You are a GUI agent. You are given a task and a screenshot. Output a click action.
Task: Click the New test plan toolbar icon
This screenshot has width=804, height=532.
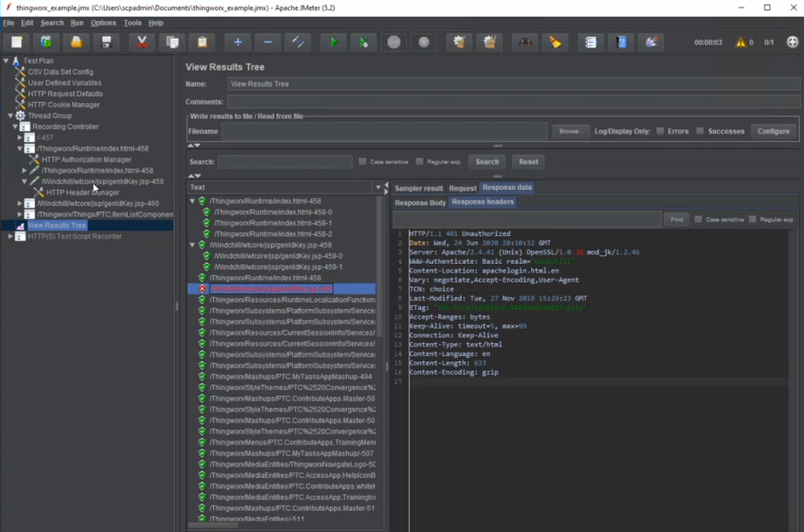[x=16, y=43]
